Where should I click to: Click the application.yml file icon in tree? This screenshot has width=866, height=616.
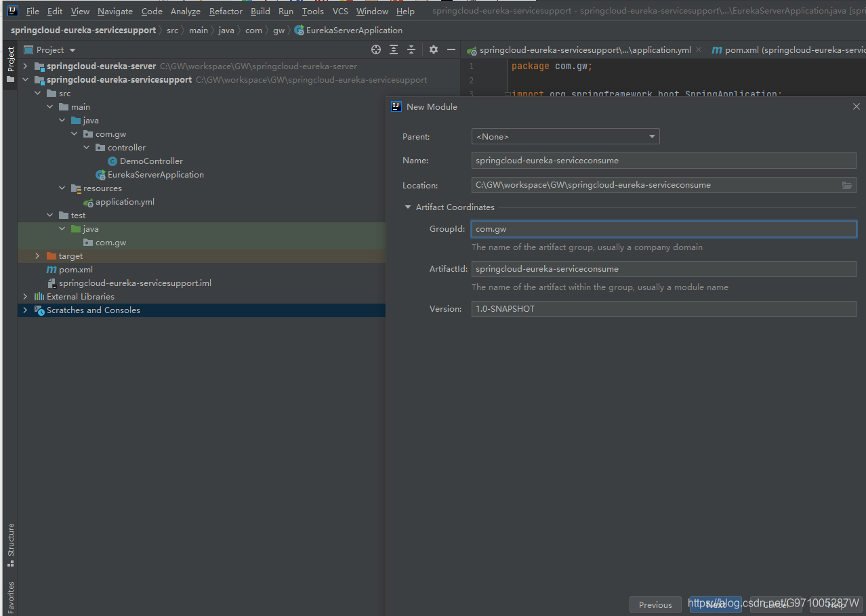tap(89, 201)
